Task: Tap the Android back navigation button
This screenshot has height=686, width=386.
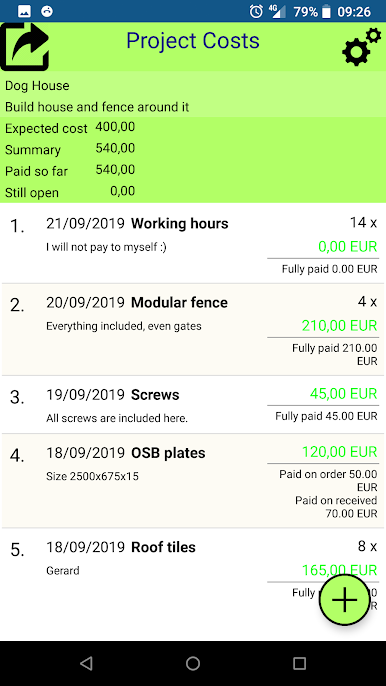Action: (x=86, y=663)
